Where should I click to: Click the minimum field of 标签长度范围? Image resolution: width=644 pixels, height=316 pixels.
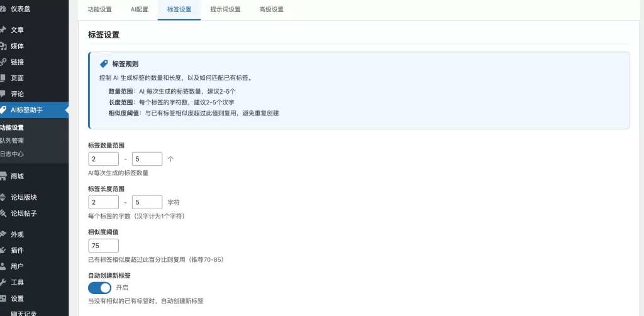click(x=104, y=202)
